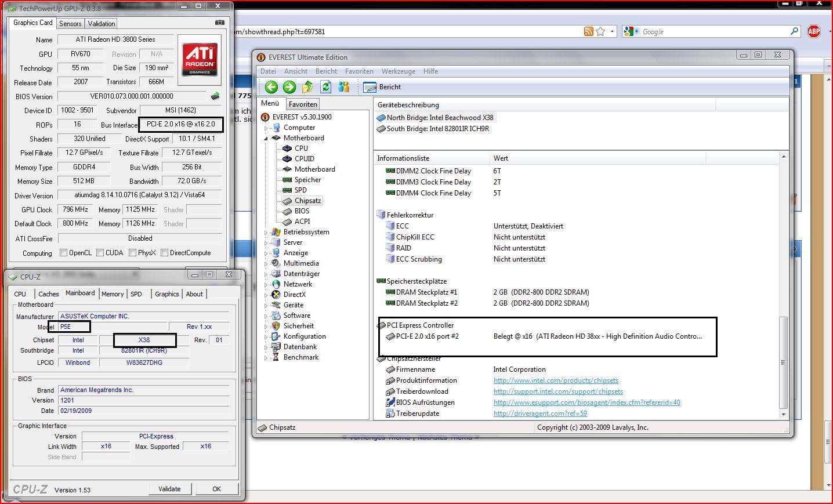Image resolution: width=833 pixels, height=504 pixels.
Task: Go forward with EVEREST green forward arrow
Action: click(289, 87)
